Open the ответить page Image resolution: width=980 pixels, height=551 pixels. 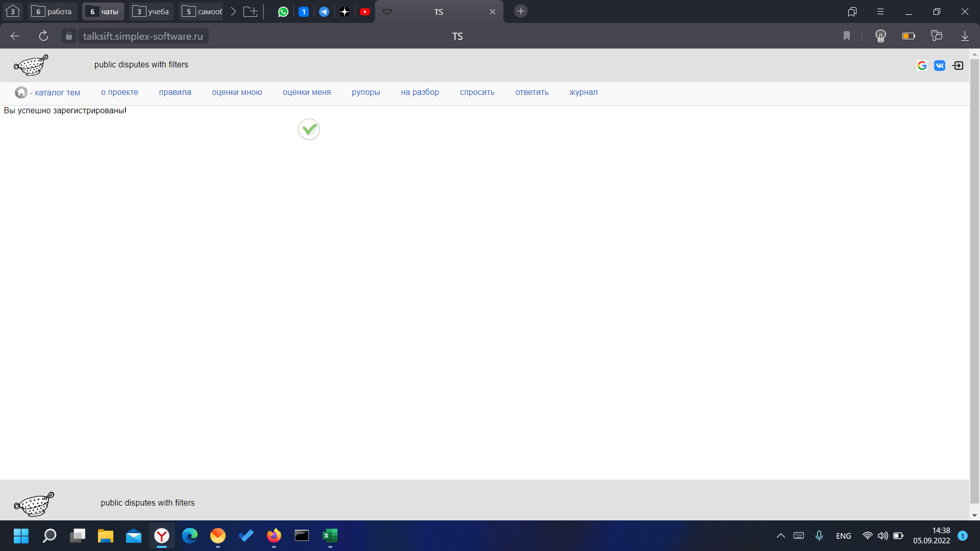(x=532, y=92)
